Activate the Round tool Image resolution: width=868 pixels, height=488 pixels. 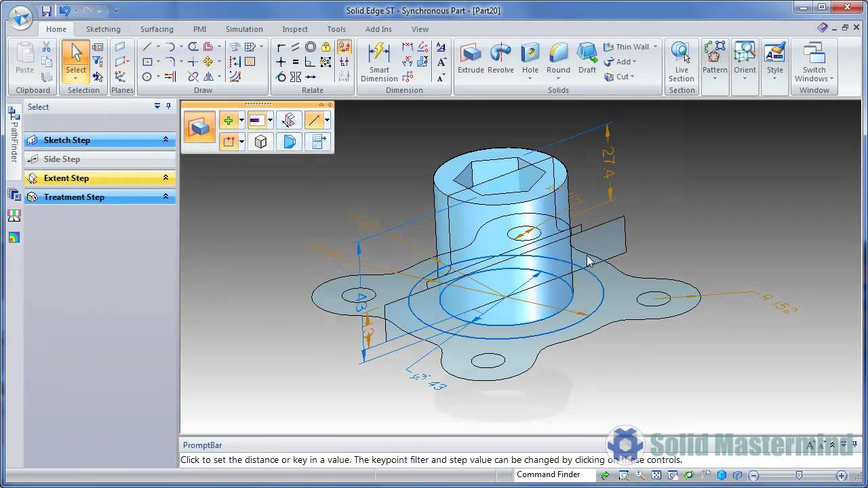coord(558,58)
